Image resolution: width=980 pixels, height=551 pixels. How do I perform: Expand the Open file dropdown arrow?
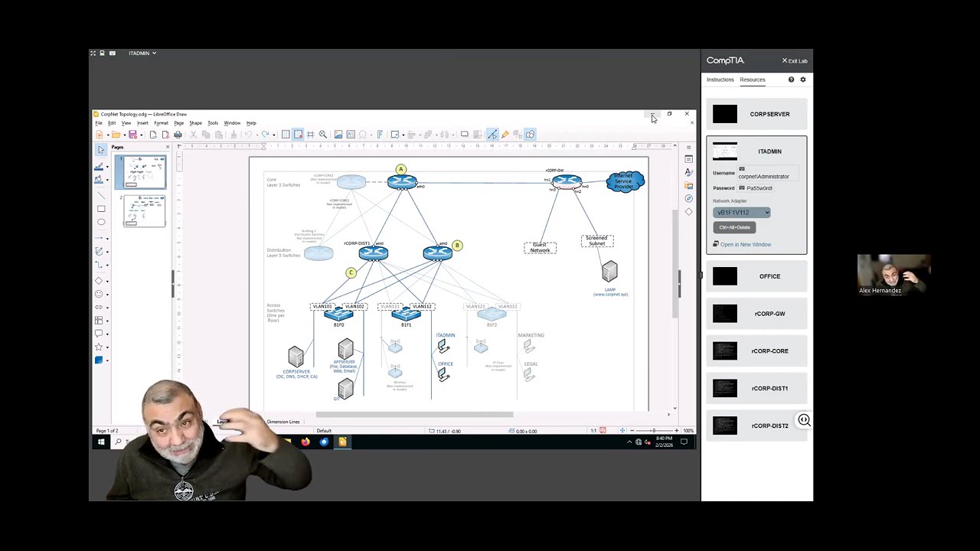[x=125, y=135]
